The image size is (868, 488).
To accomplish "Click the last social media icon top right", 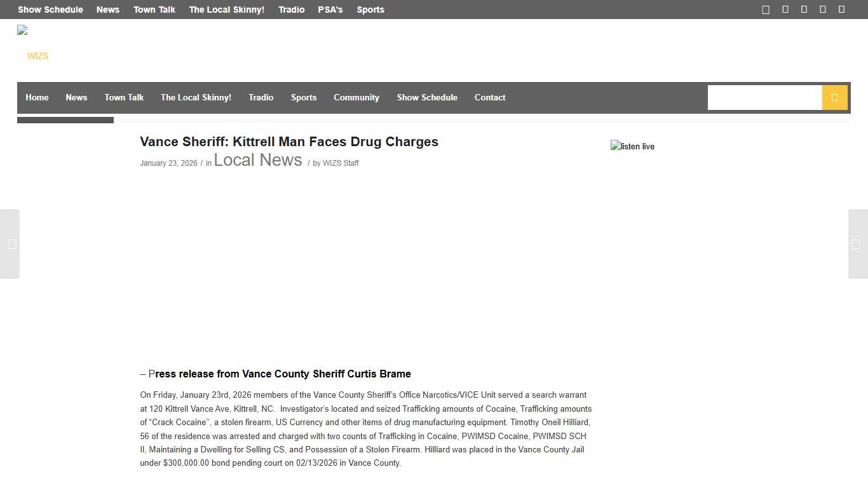I will click(841, 10).
